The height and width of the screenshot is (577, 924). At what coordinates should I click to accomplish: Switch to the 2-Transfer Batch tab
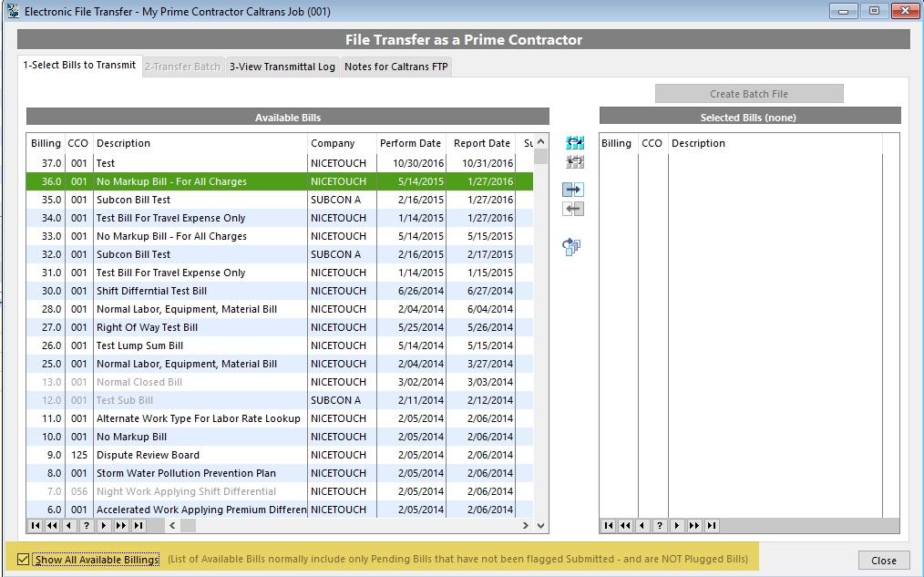click(182, 67)
